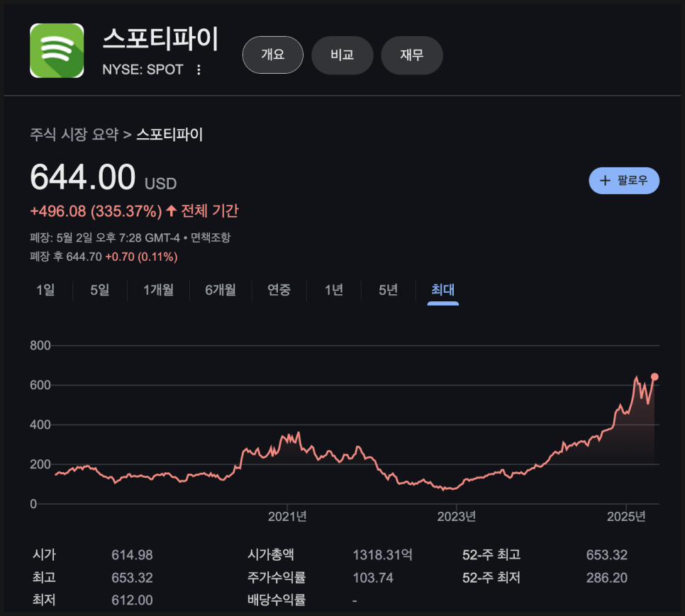Viewport: 685px width, 616px height.
Task: Click the Spotify logo icon
Action: coord(57,50)
